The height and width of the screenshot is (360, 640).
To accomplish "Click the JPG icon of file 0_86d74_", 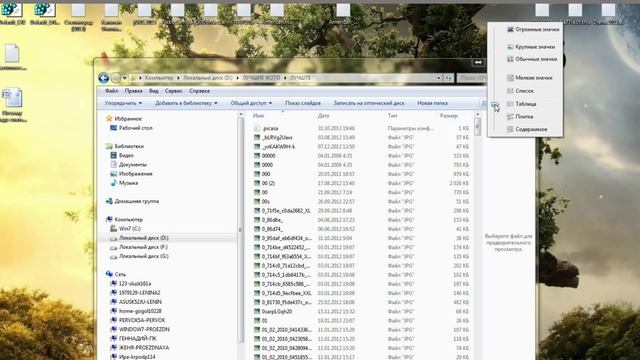I will coord(257,229).
